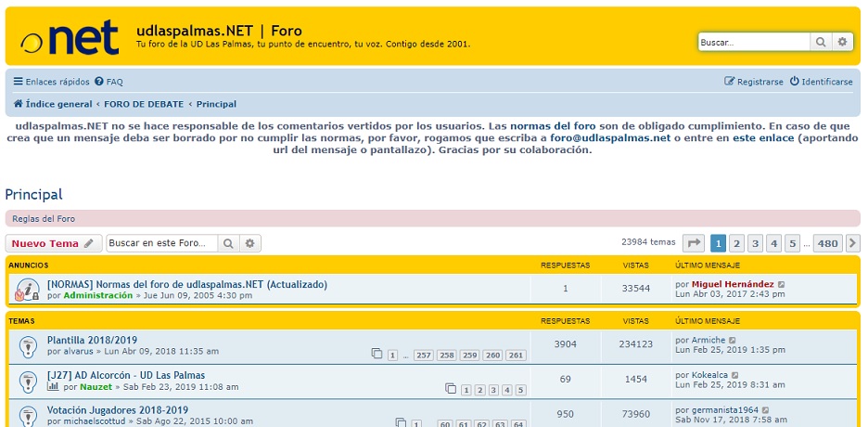
Task: Go to page 261 of Plantilla topic
Action: 516,356
